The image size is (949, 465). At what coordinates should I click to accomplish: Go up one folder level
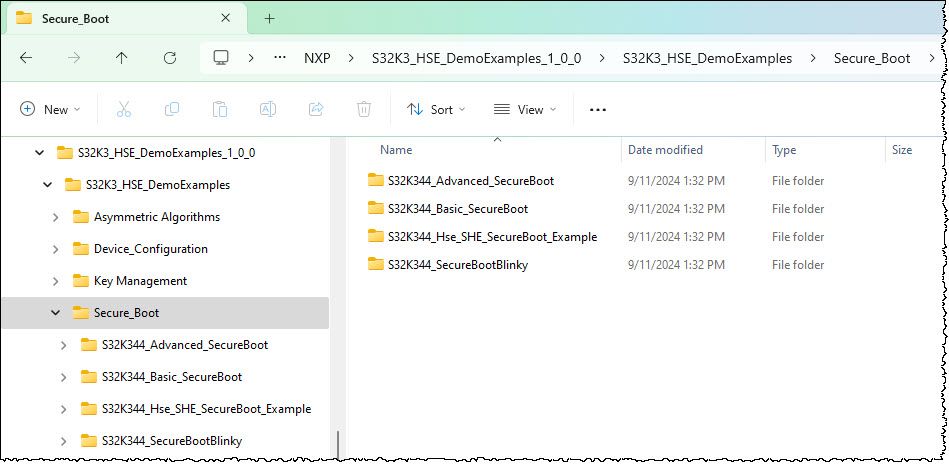[x=122, y=58]
